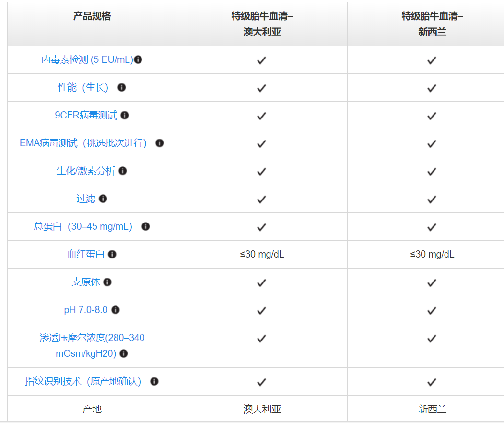Click info icon beside 内毒素检测 (5 EU/mL)
Image resolution: width=504 pixels, height=423 pixels.
point(138,59)
